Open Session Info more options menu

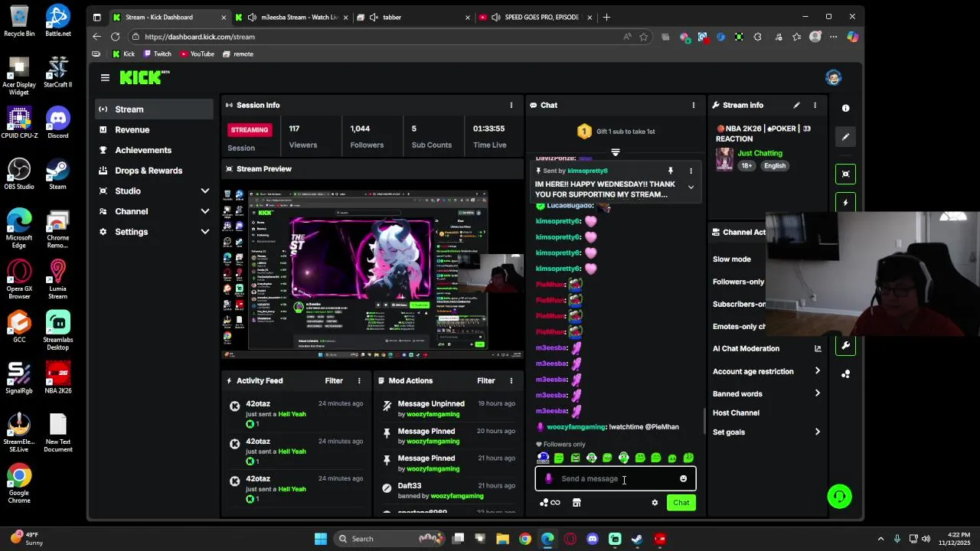(x=511, y=105)
